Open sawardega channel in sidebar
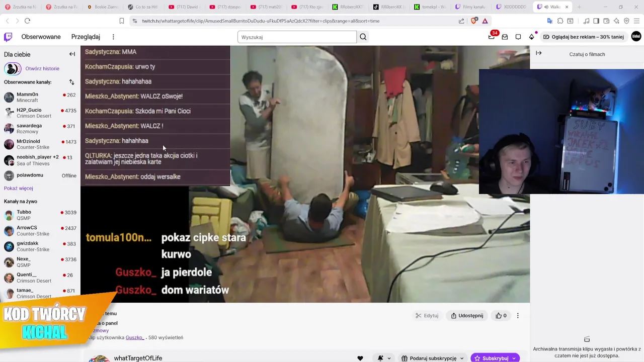644x362 pixels. 40,128
